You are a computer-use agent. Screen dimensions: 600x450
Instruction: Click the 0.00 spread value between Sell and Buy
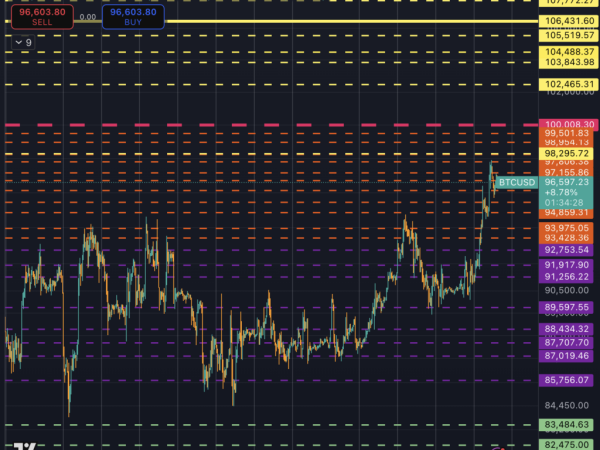(88, 17)
